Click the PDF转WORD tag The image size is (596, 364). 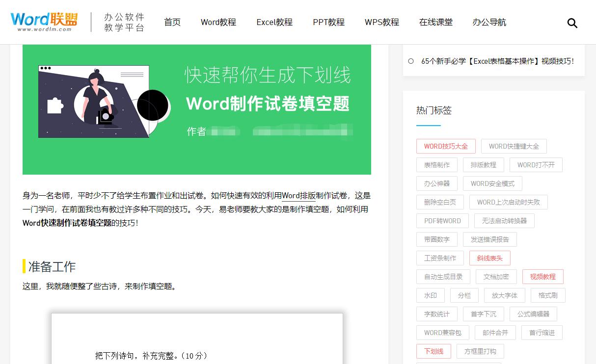coord(442,221)
